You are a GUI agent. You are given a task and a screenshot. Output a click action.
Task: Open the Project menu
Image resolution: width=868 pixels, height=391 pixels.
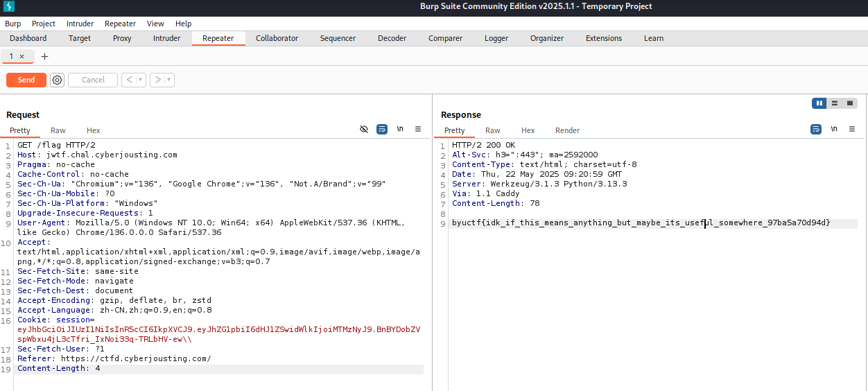[44, 24]
